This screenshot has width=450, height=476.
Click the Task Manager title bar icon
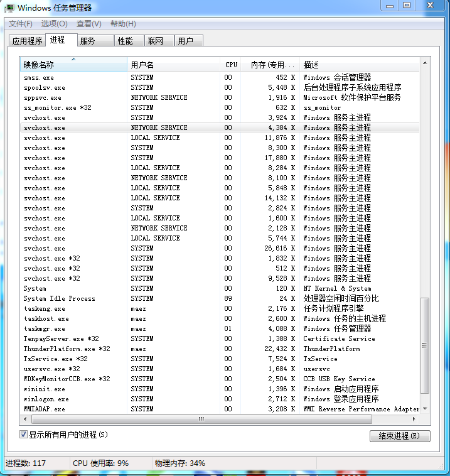9,8
